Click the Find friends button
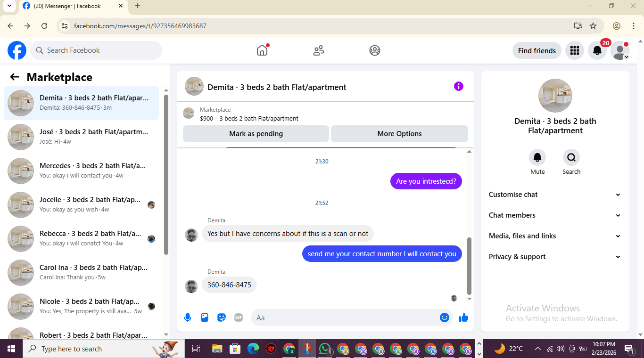Viewport: 644px width, 358px height. [x=537, y=50]
